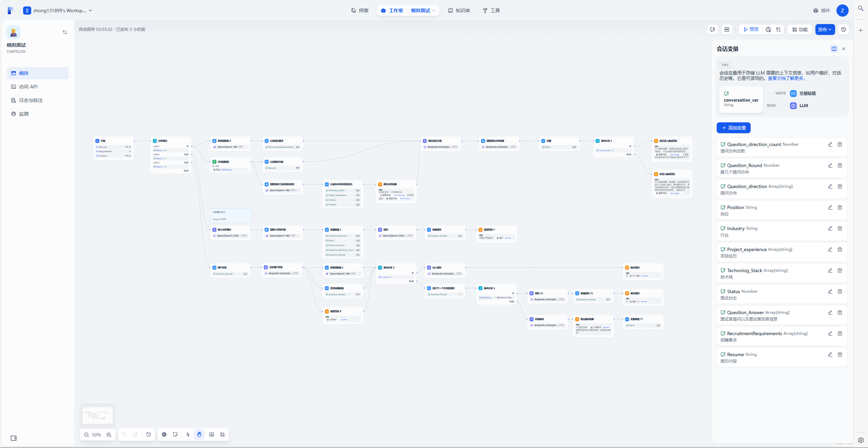This screenshot has width=868, height=448.
Task: Click the 添加变量 button
Action: tap(733, 128)
